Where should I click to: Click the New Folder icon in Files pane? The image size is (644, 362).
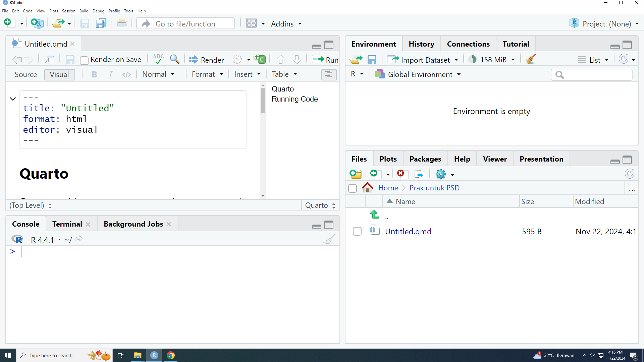pyautogui.click(x=356, y=174)
